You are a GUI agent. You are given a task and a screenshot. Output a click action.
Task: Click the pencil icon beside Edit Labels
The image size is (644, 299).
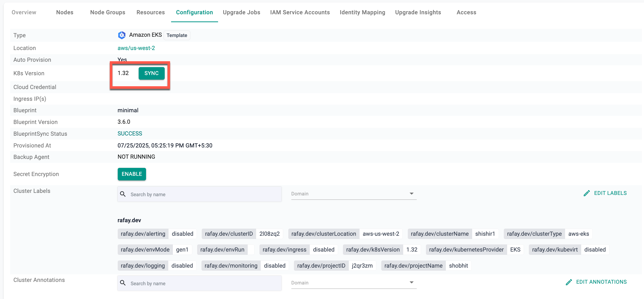pyautogui.click(x=587, y=193)
